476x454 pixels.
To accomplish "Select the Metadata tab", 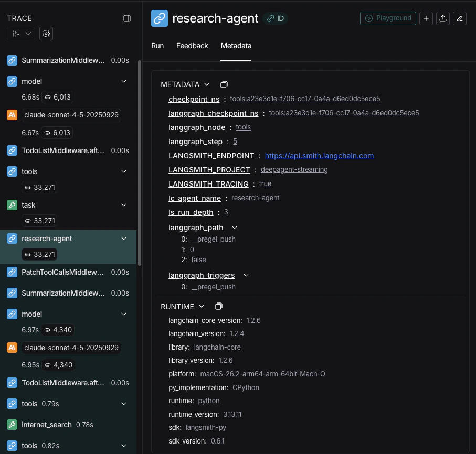I will [x=236, y=46].
